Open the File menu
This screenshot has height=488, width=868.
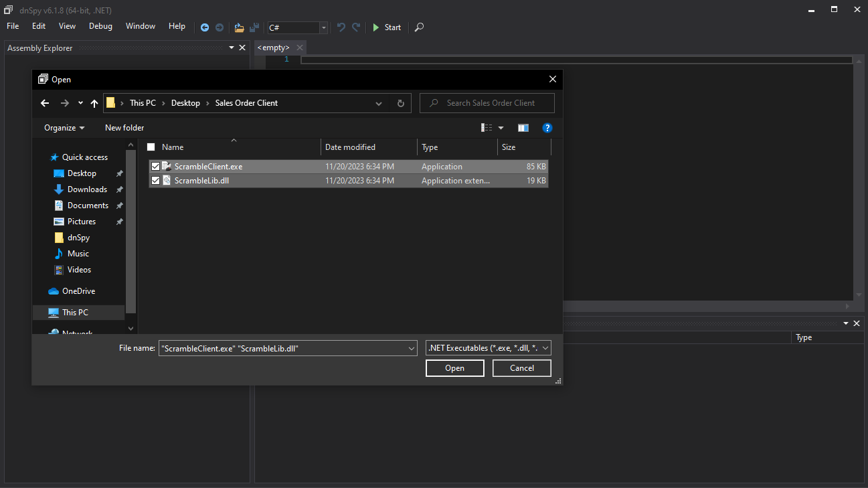(x=13, y=26)
